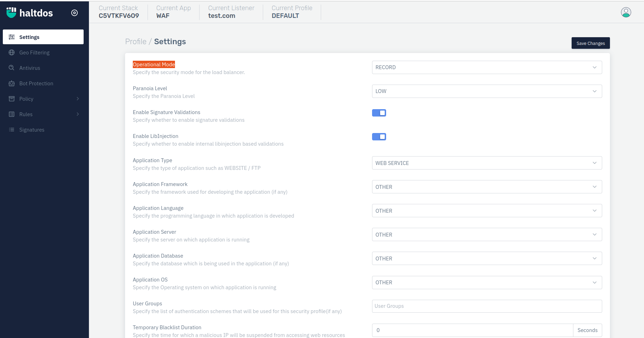Click Current App WAF selector
Viewport: 644px width, 338px height.
click(x=174, y=12)
